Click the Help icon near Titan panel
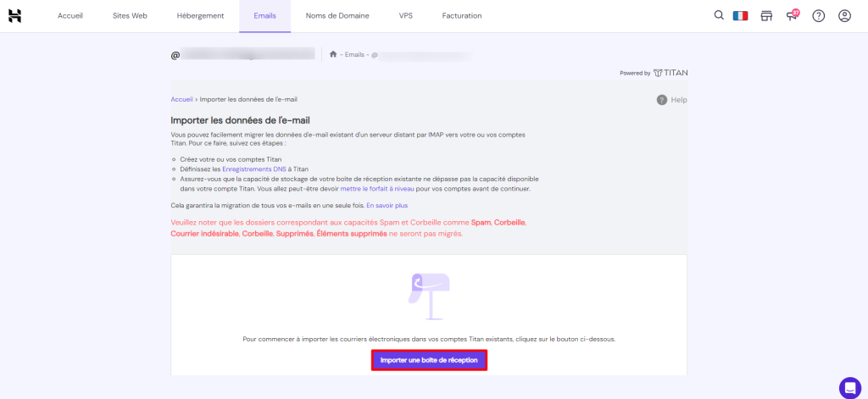The height and width of the screenshot is (399, 868). pos(661,100)
